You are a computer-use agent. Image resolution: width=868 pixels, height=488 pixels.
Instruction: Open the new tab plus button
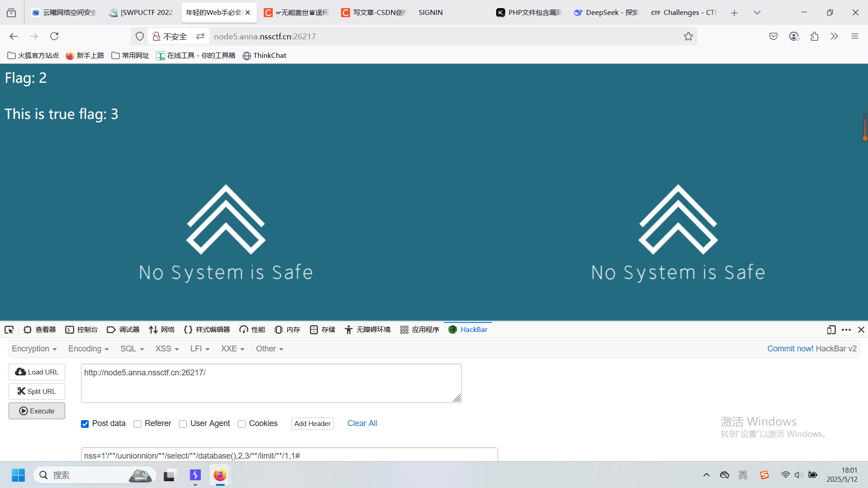pyautogui.click(x=734, y=13)
